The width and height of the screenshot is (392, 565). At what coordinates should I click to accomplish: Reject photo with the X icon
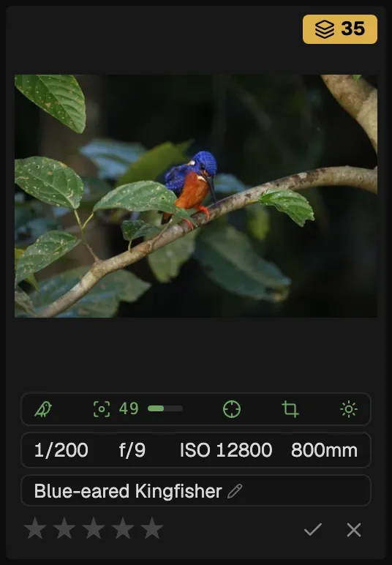tap(354, 530)
